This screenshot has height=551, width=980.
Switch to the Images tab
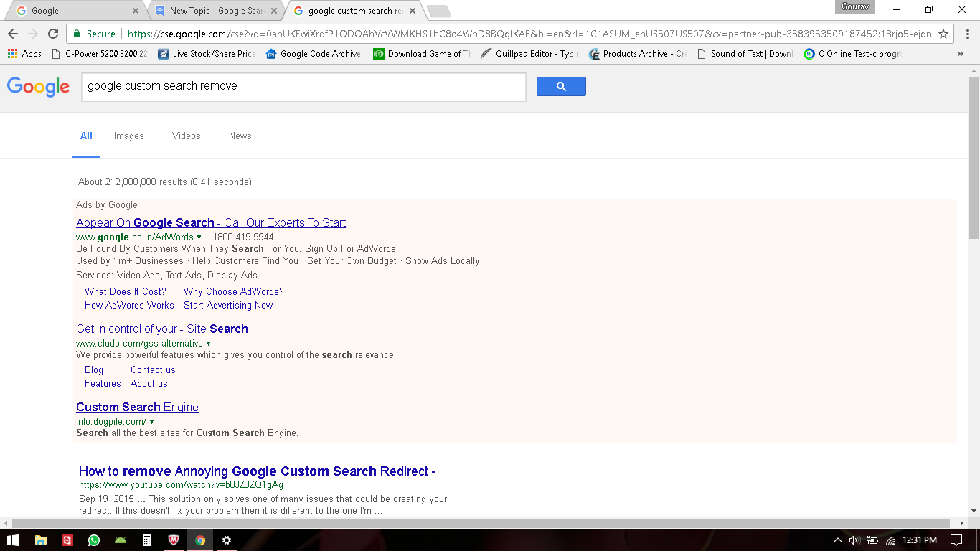(129, 136)
